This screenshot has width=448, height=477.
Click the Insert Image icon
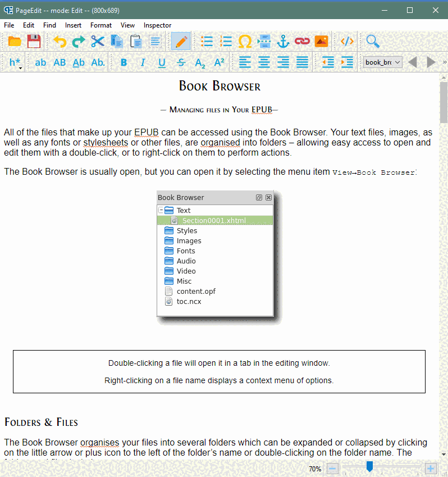[321, 41]
